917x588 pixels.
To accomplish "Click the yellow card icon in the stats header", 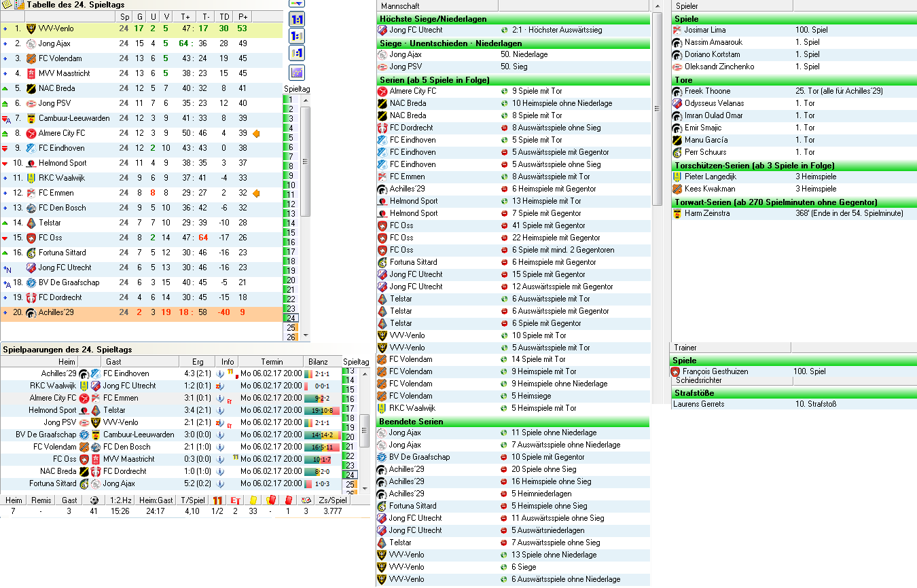I will 253,500.
